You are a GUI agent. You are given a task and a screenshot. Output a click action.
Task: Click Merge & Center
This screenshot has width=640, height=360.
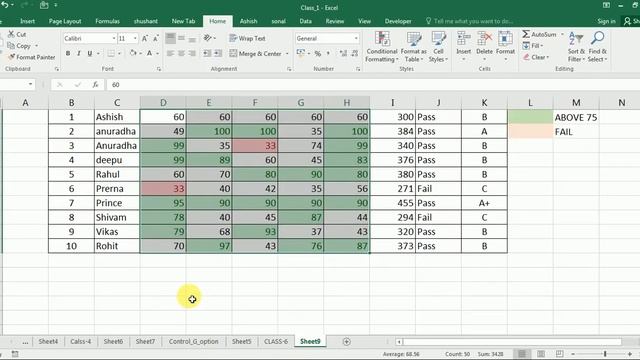click(256, 53)
